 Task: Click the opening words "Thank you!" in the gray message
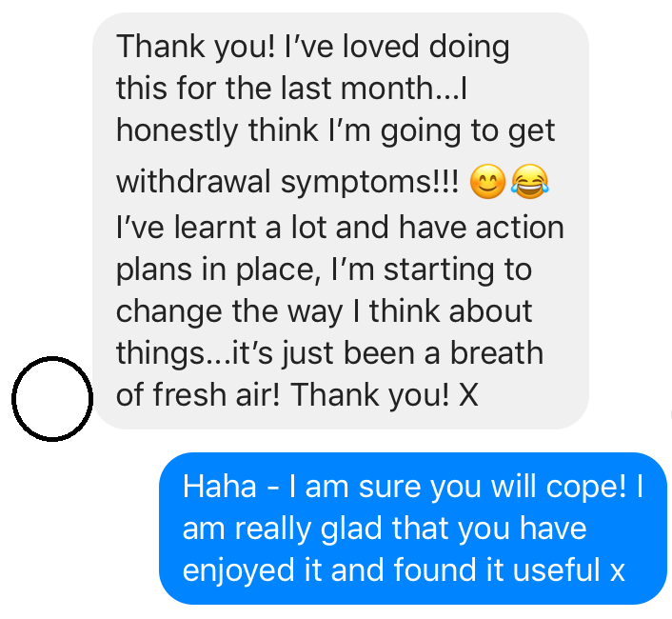click(196, 47)
